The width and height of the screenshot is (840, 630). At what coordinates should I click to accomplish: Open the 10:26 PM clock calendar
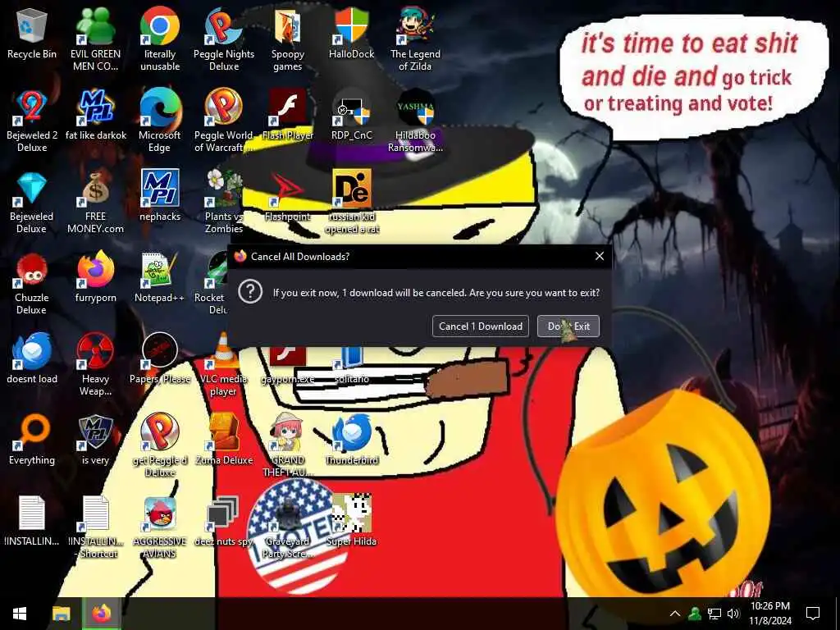769,614
